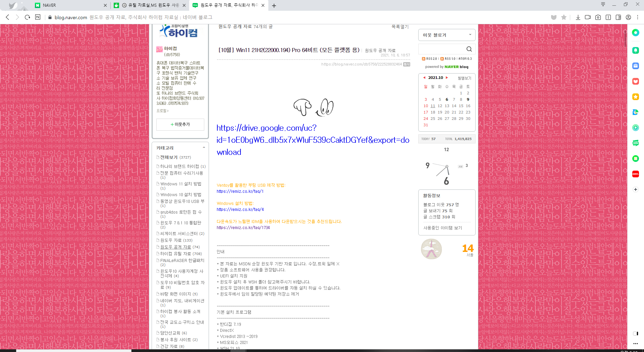
Task: Go back to the previous page
Action: [7, 17]
